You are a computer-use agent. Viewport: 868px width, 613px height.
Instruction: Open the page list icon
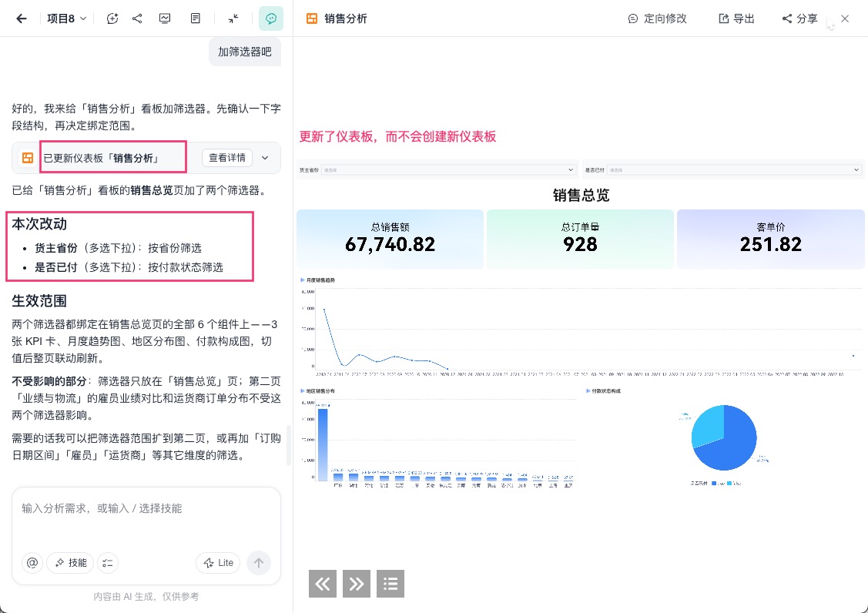[x=390, y=584]
